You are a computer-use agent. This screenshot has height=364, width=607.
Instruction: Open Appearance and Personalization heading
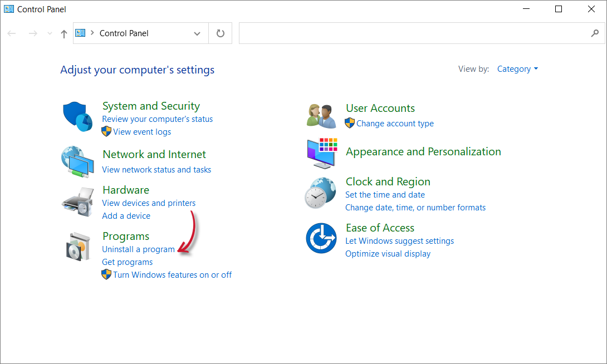423,151
